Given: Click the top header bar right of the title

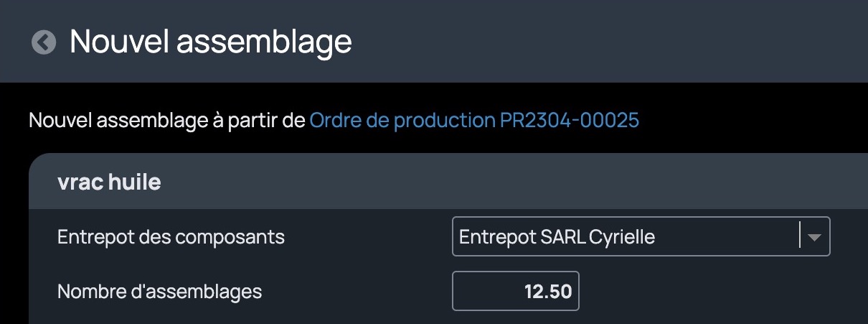Looking at the screenshot, I should pyautogui.click(x=610, y=42).
